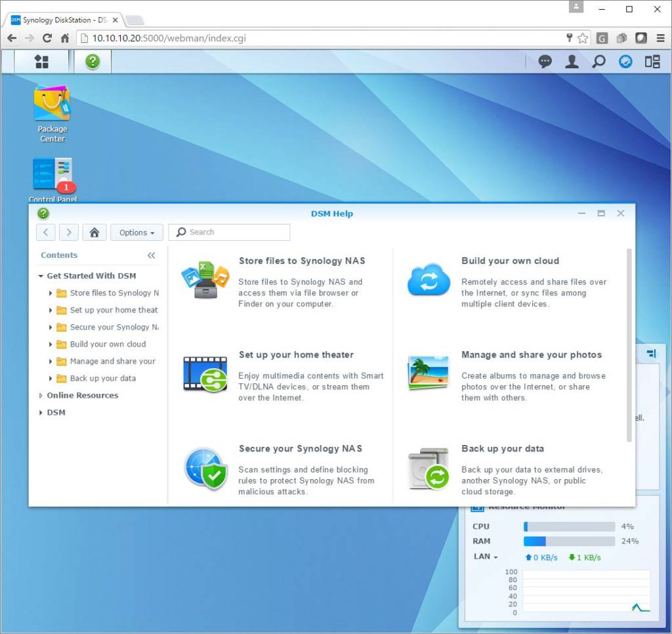The height and width of the screenshot is (634, 672).
Task: Close the Synology DiskStation browser tab
Action: [x=115, y=20]
